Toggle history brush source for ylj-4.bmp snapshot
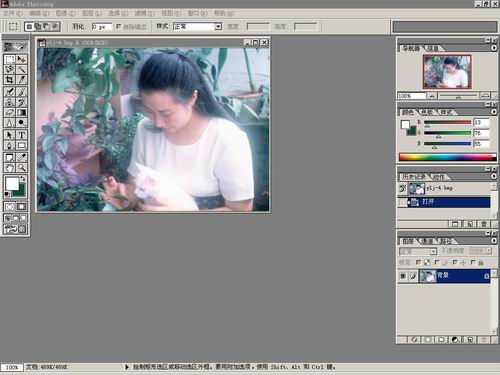Viewport: 500px width, 375px height. 402,188
